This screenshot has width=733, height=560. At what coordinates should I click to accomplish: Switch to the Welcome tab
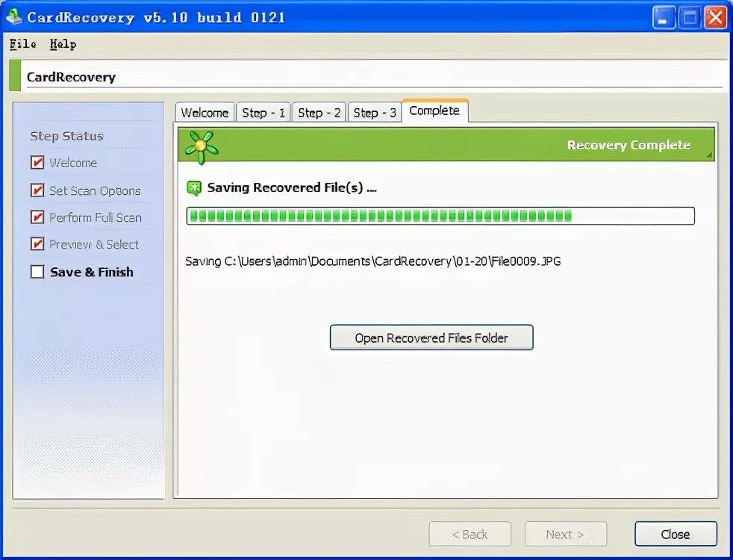pos(205,113)
